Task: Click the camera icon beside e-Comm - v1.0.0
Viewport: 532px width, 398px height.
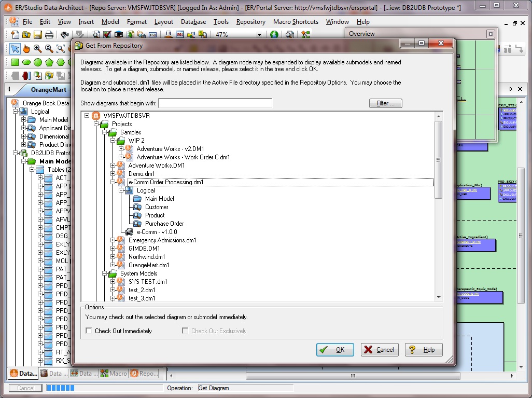Action: [129, 232]
